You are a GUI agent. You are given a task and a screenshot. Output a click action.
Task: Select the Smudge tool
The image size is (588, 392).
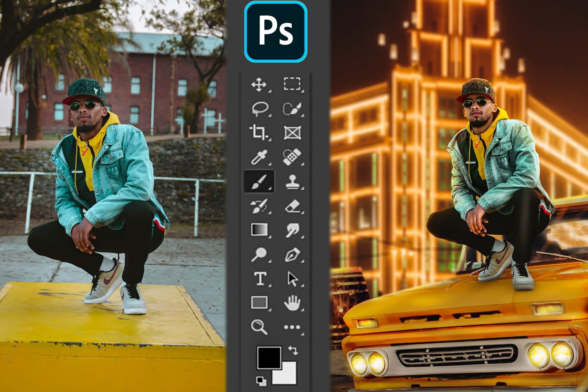pos(292,230)
